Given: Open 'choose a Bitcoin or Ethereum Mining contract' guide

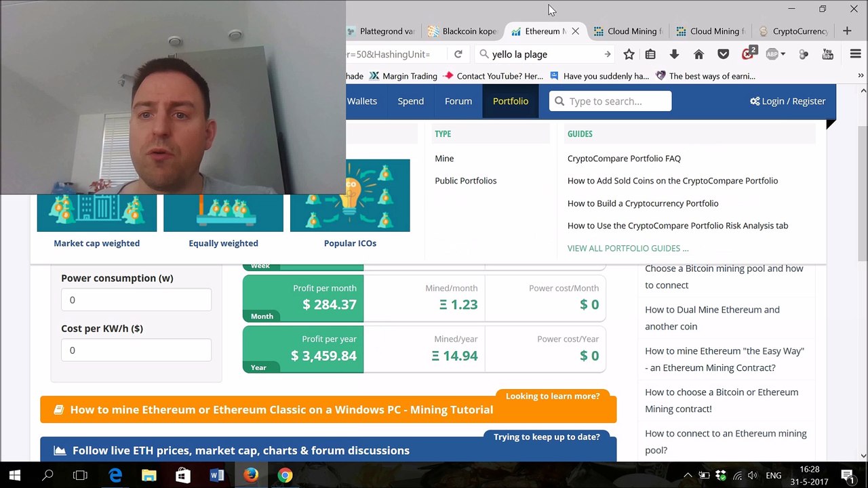Looking at the screenshot, I should point(722,401).
